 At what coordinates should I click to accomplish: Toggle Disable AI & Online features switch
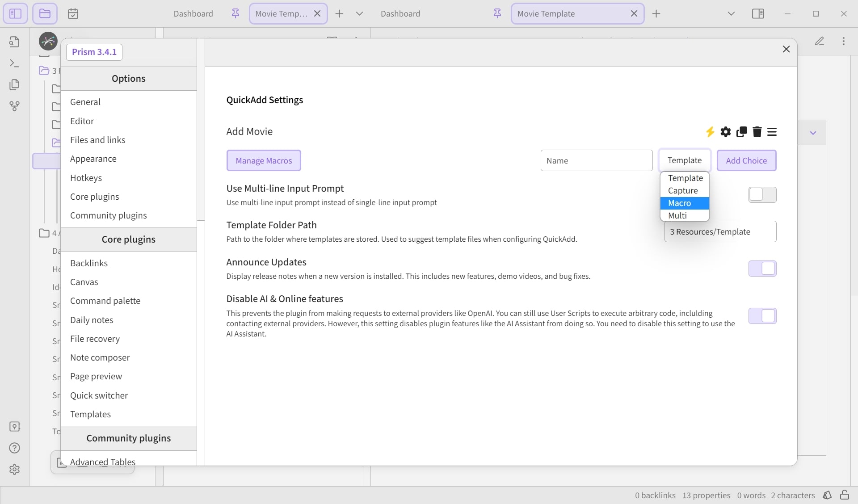coord(762,316)
